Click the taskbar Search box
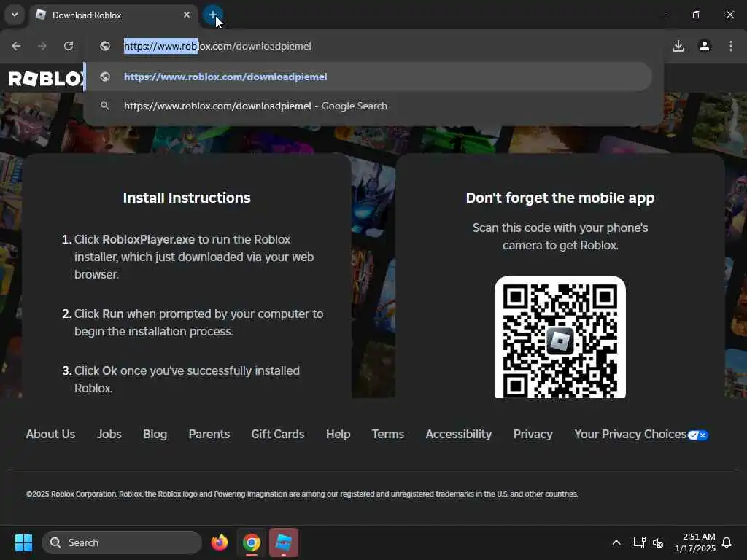Image resolution: width=747 pixels, height=560 pixels. pos(122,542)
